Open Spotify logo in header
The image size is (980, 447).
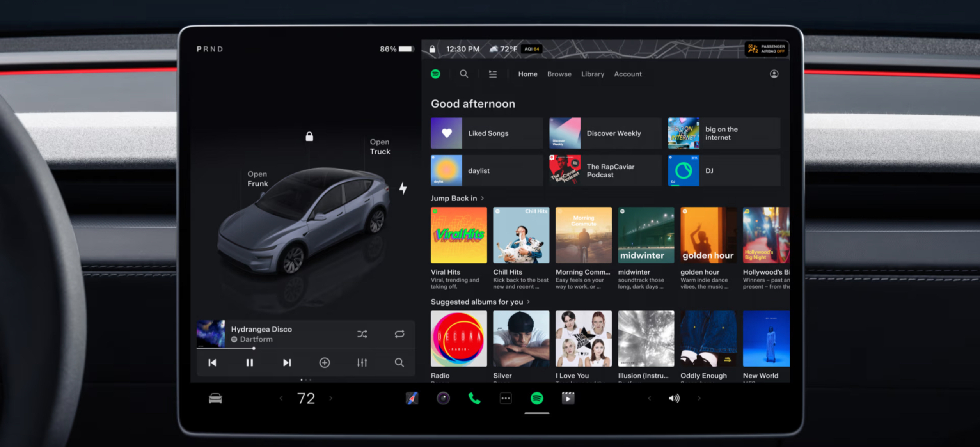click(435, 74)
